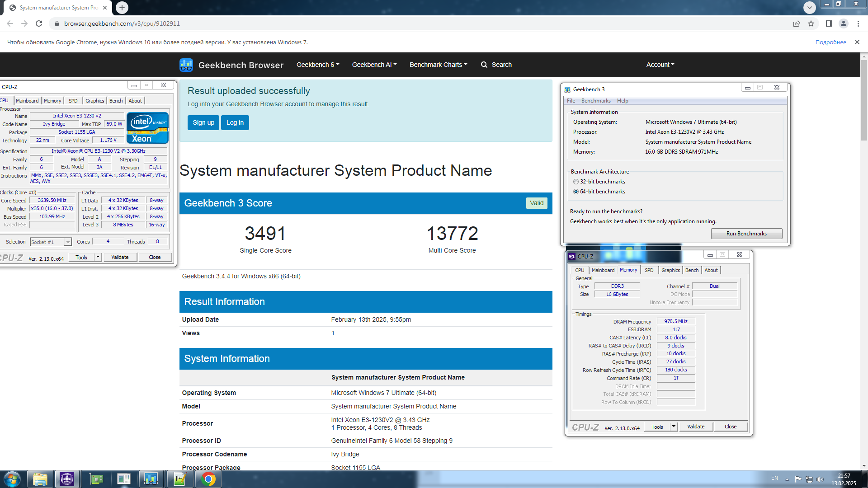This screenshot has width=868, height=488.
Task: Click the Sign up button
Action: coord(203,122)
